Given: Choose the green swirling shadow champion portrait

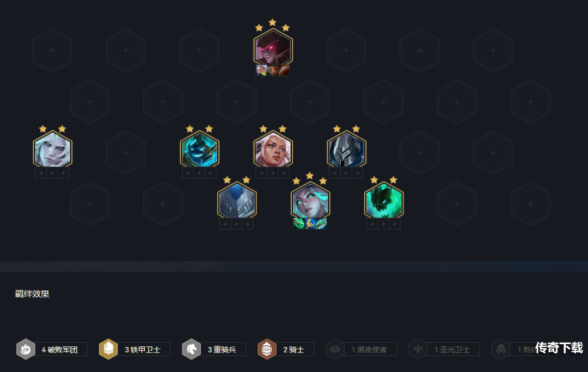Looking at the screenshot, I should pos(384,200).
